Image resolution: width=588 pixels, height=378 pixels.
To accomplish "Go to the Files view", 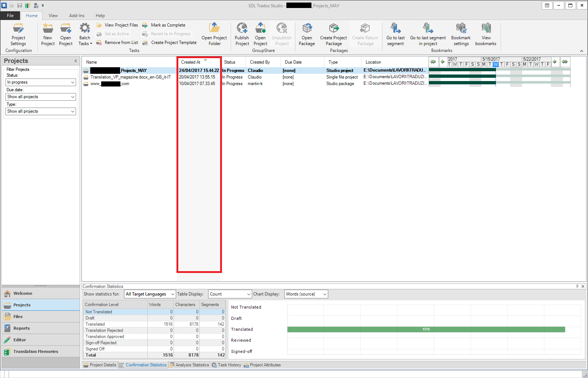I will click(41, 317).
